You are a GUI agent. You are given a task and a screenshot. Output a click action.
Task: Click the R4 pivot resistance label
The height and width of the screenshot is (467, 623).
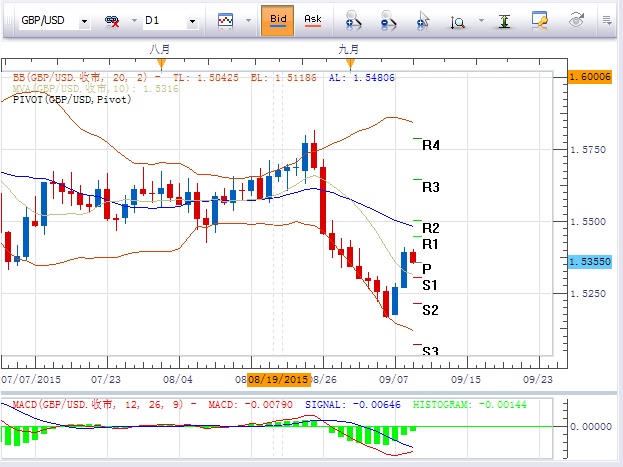pos(431,145)
